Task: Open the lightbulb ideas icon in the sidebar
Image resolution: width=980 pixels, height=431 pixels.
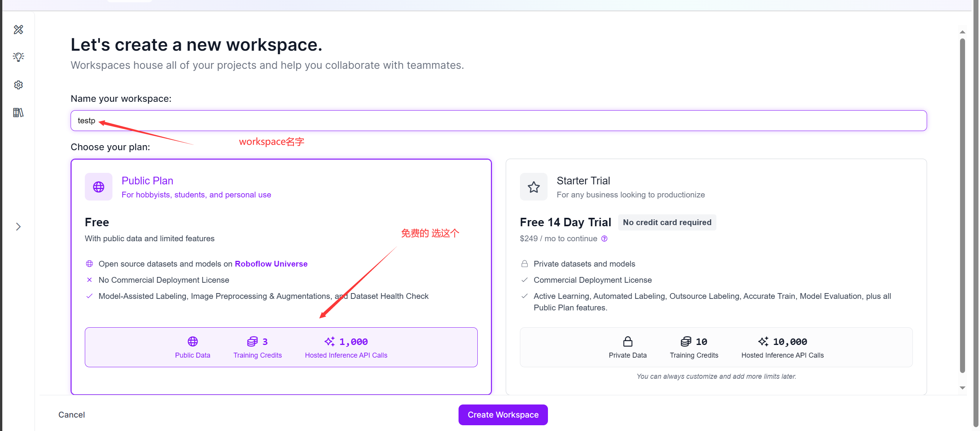Action: 18,57
